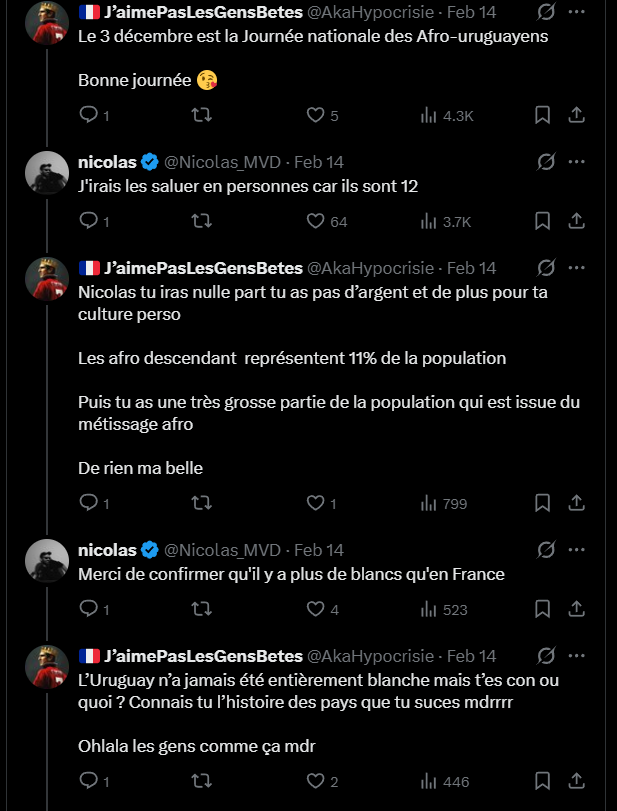Repost the 'Ohlala les gens' tweet
617x811 pixels.
pos(201,781)
